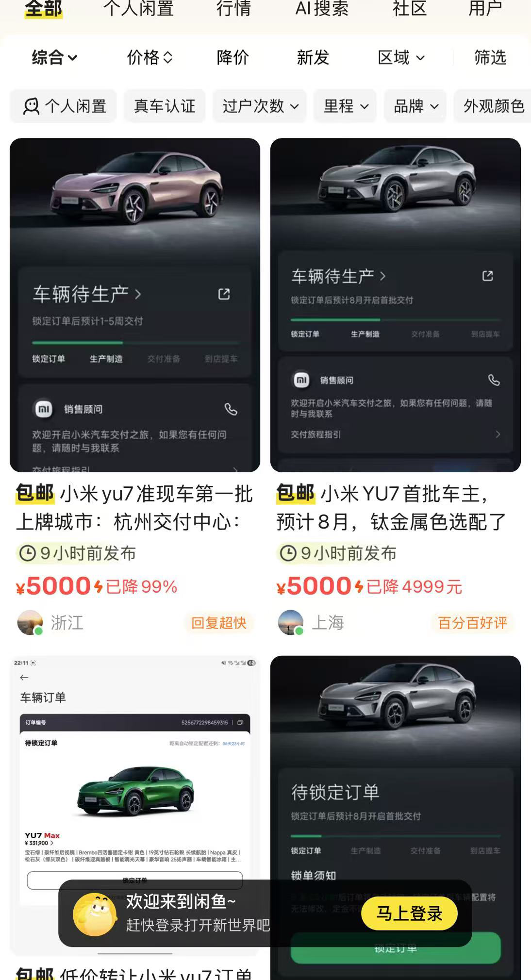Tap the 马上登录 button

409,914
